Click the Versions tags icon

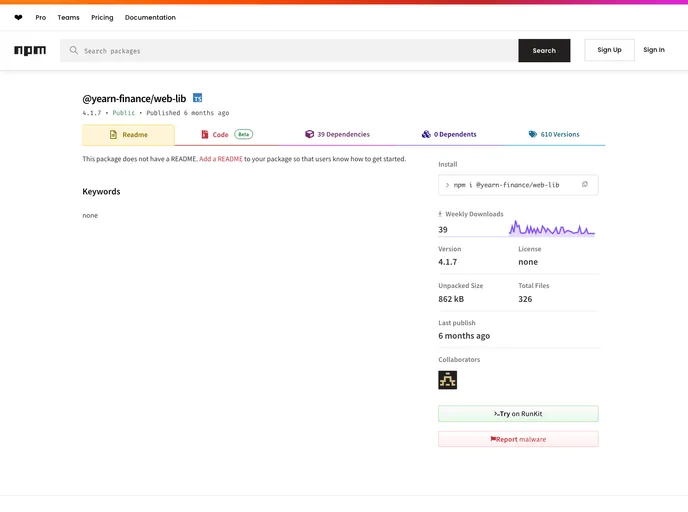533,134
